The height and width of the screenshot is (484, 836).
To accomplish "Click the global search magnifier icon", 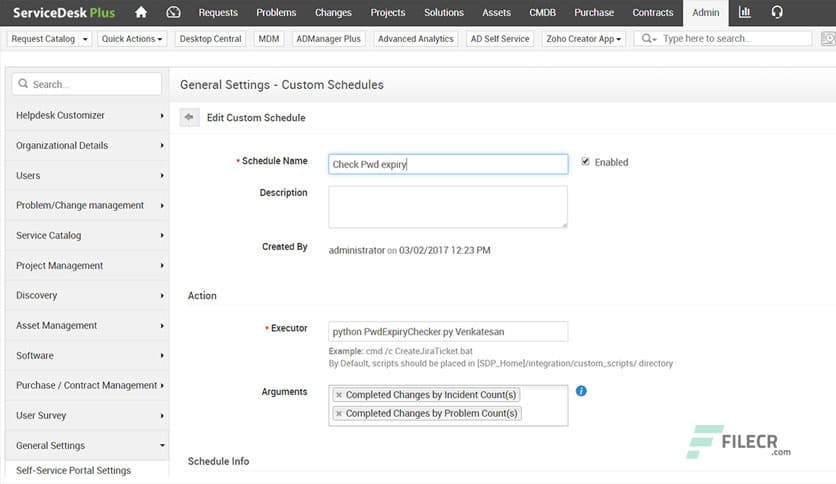I will point(647,39).
